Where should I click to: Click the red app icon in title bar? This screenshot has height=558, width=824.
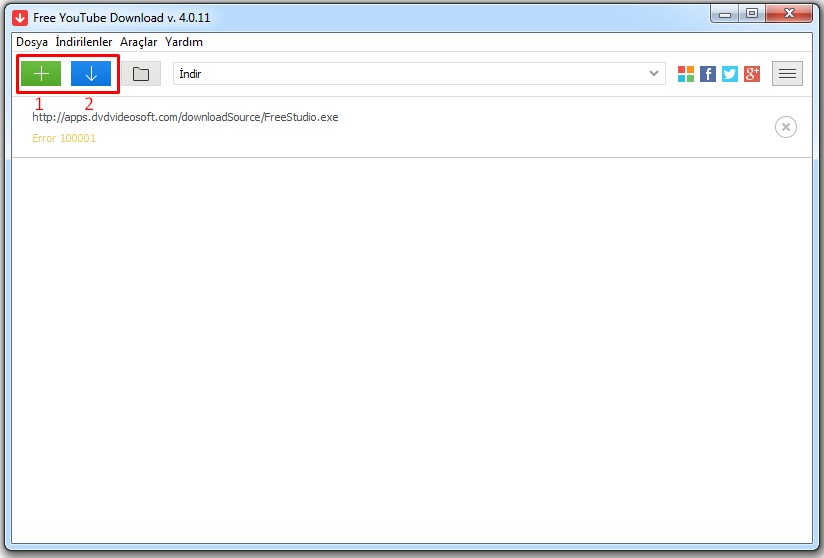point(19,17)
